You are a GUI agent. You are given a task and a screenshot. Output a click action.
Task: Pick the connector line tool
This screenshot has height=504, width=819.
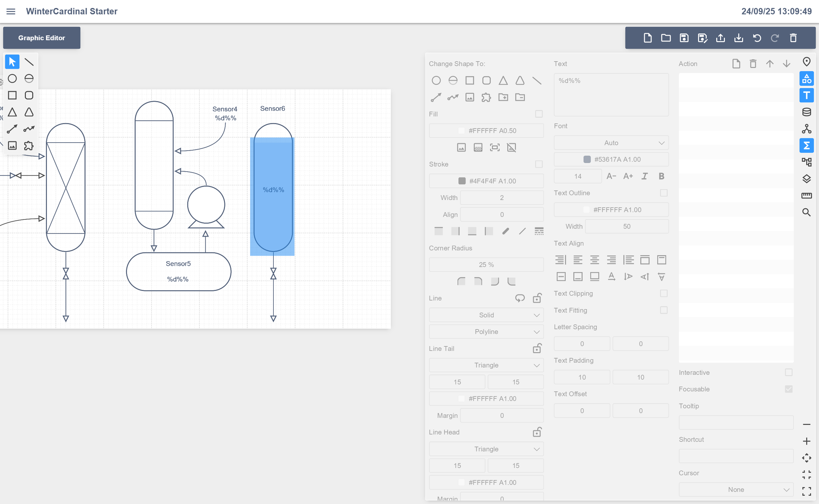[x=12, y=129]
